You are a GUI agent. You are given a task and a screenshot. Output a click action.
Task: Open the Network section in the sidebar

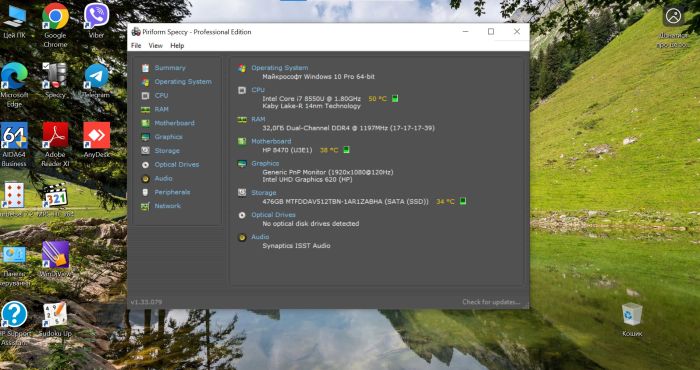point(167,206)
